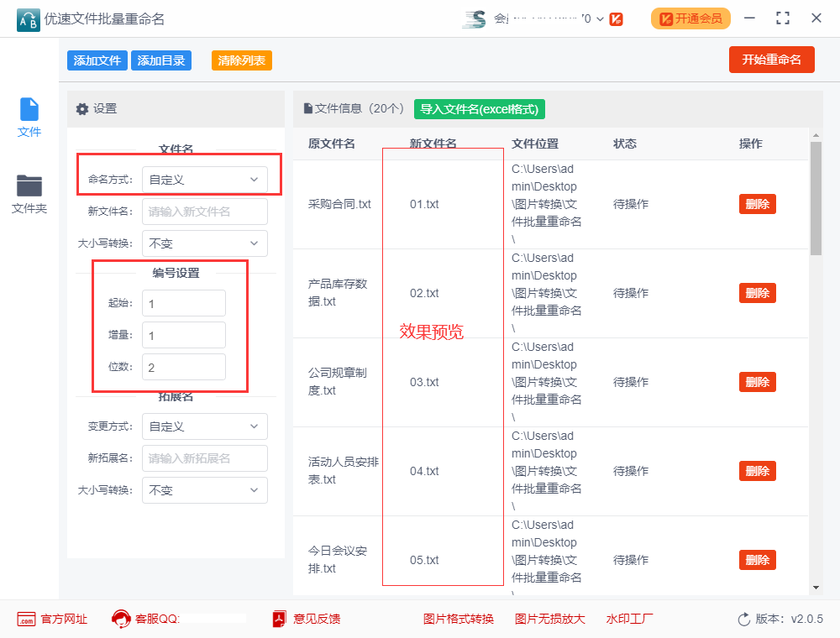Delete the 公司规章制度.txt row

(x=758, y=382)
